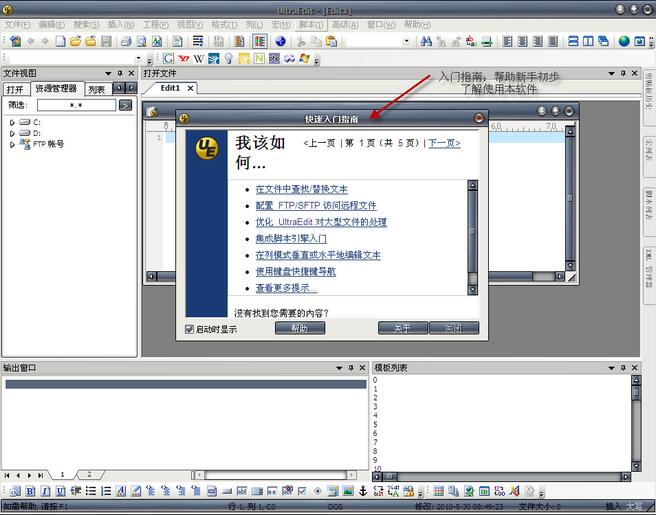Open the 文件(F) menu

pos(18,25)
